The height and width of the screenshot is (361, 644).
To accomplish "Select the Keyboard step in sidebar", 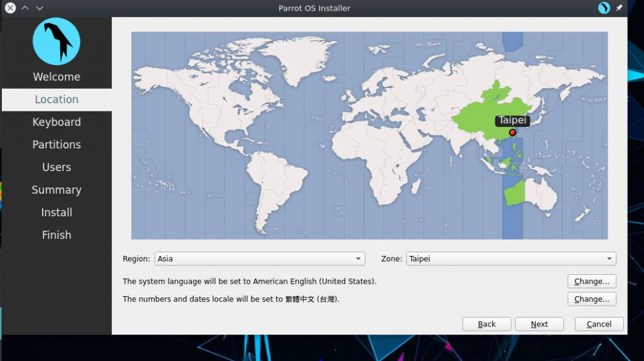I will [x=57, y=122].
